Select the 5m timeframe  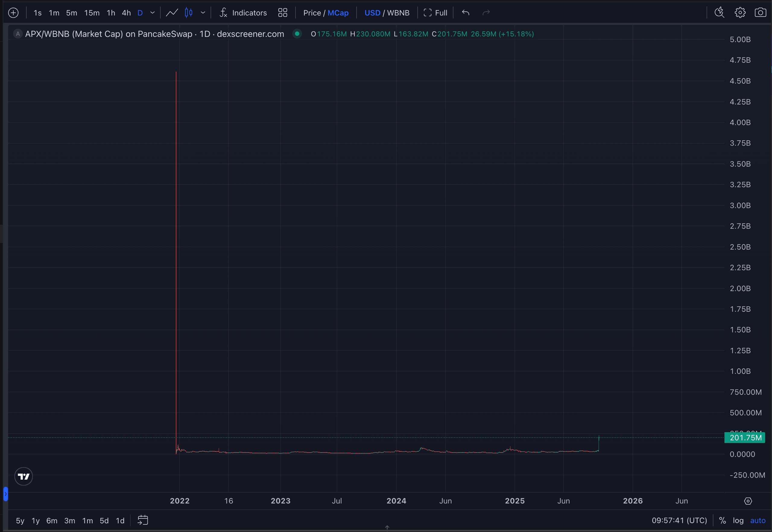point(71,13)
